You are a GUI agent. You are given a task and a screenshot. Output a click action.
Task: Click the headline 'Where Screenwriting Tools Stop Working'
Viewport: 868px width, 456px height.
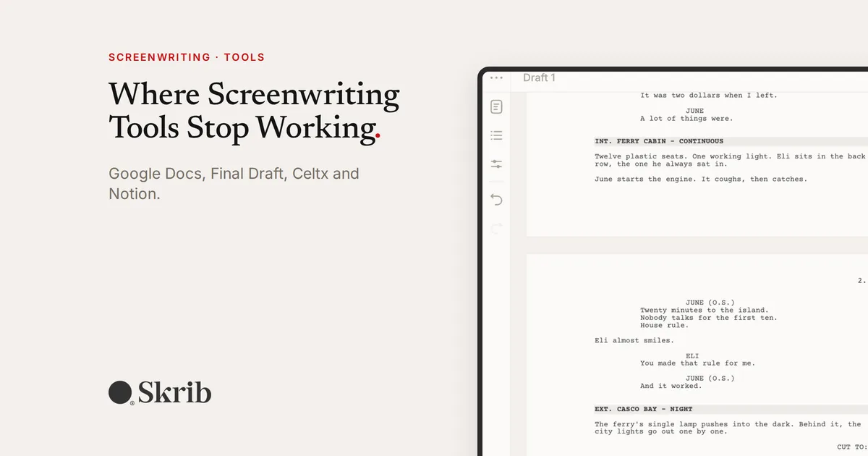coord(254,111)
